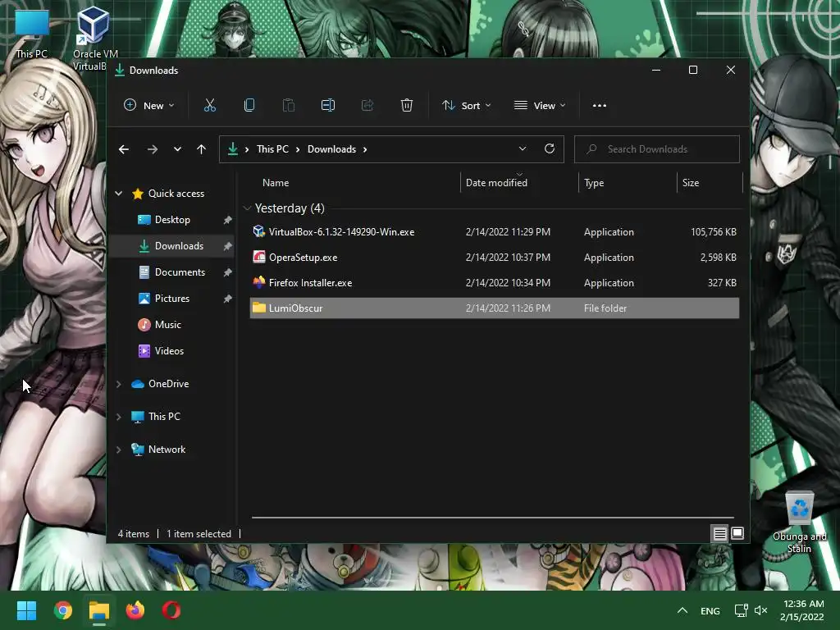Screen dimensions: 840x630
Task: Click the Cut scissors icon in toolbar
Action: [x=209, y=106]
